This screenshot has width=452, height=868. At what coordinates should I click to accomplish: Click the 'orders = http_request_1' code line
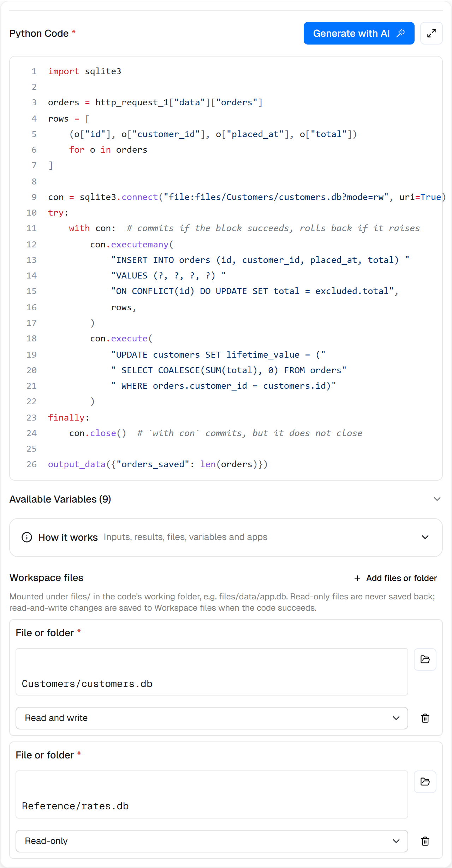pos(155,102)
